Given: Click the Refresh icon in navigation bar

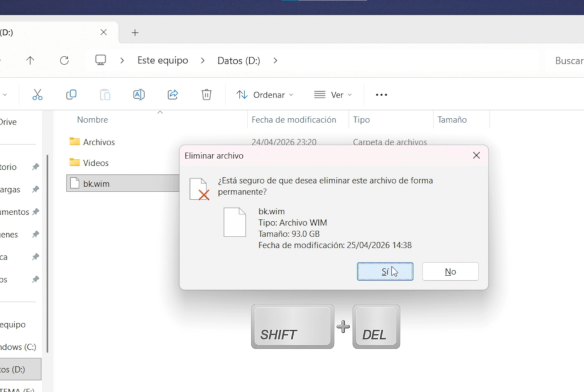Looking at the screenshot, I should [x=64, y=60].
